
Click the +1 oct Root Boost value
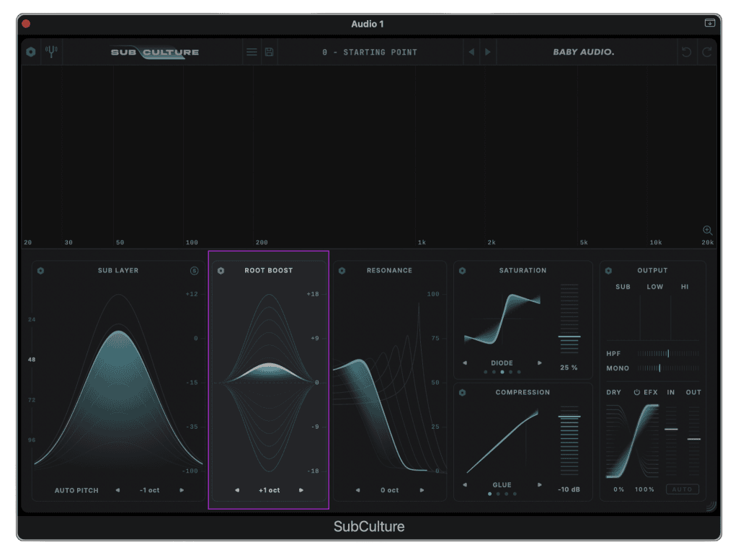coord(270,490)
